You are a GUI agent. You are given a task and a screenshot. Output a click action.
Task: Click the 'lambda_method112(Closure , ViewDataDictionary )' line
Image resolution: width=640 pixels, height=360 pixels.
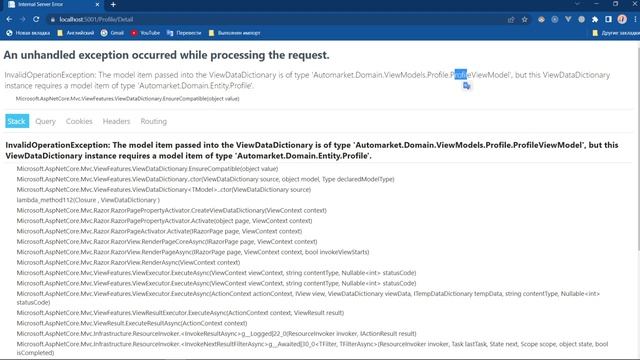pos(88,200)
